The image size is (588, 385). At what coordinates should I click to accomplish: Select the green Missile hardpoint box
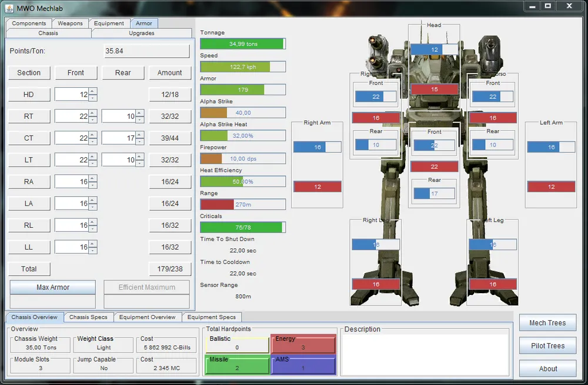pos(237,365)
